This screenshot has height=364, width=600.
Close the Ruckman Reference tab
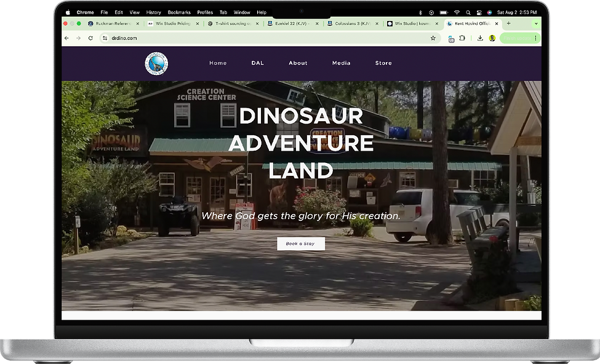[x=138, y=23]
